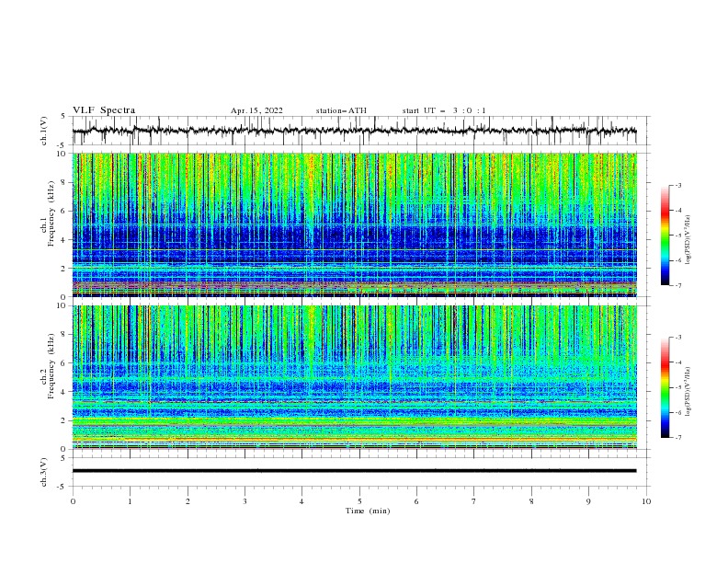Click time axis tick label '9'

pyautogui.click(x=588, y=501)
